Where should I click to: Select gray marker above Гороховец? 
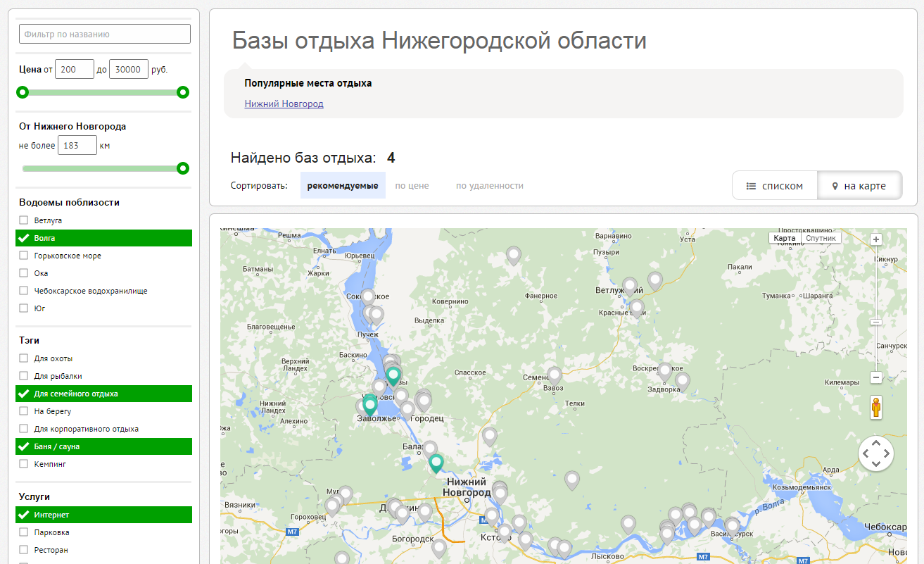tap(332, 506)
